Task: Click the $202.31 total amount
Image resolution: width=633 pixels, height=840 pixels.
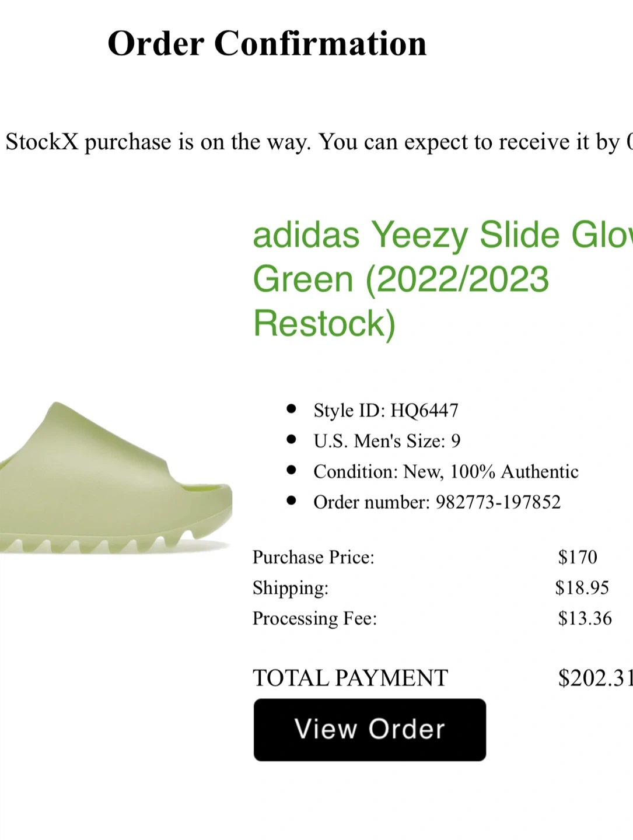Action: coord(595,678)
